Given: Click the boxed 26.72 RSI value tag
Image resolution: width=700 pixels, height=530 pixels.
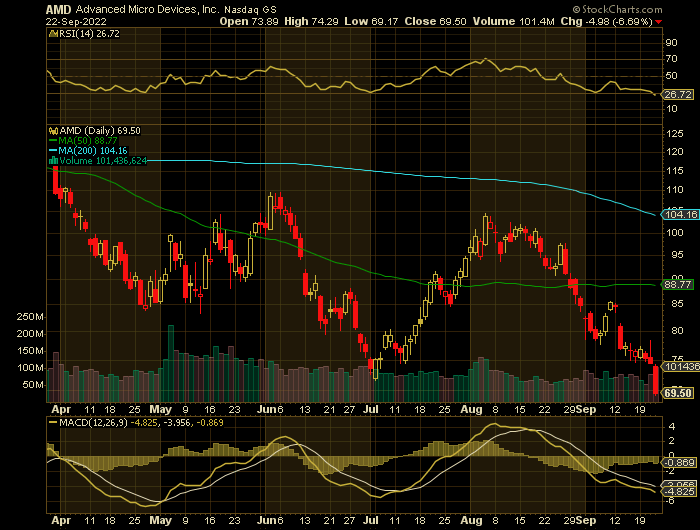Looking at the screenshot, I should coord(678,95).
